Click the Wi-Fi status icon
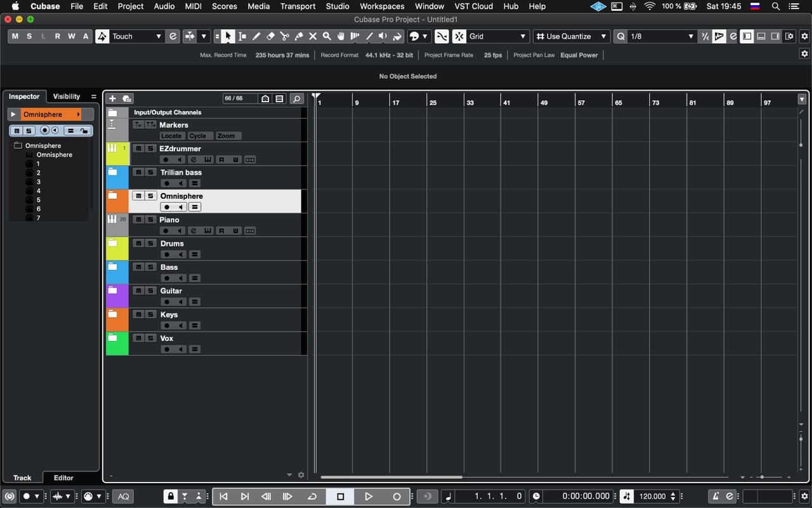The image size is (812, 508). pyautogui.click(x=650, y=6)
